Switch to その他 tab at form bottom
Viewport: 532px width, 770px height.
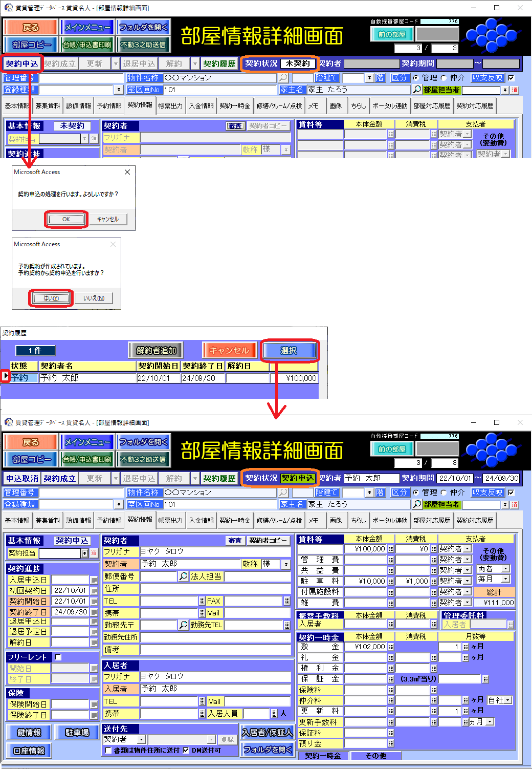(376, 756)
